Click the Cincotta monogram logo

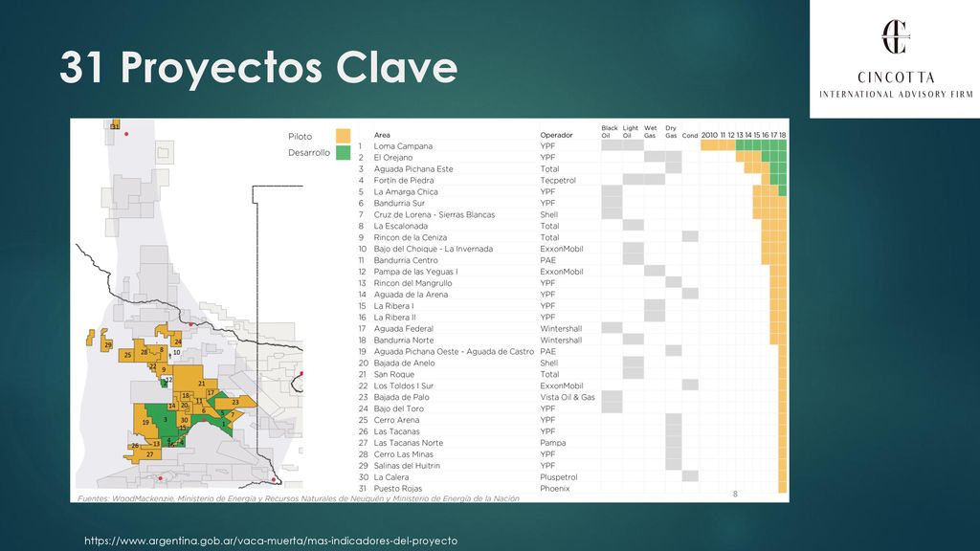coord(895,37)
